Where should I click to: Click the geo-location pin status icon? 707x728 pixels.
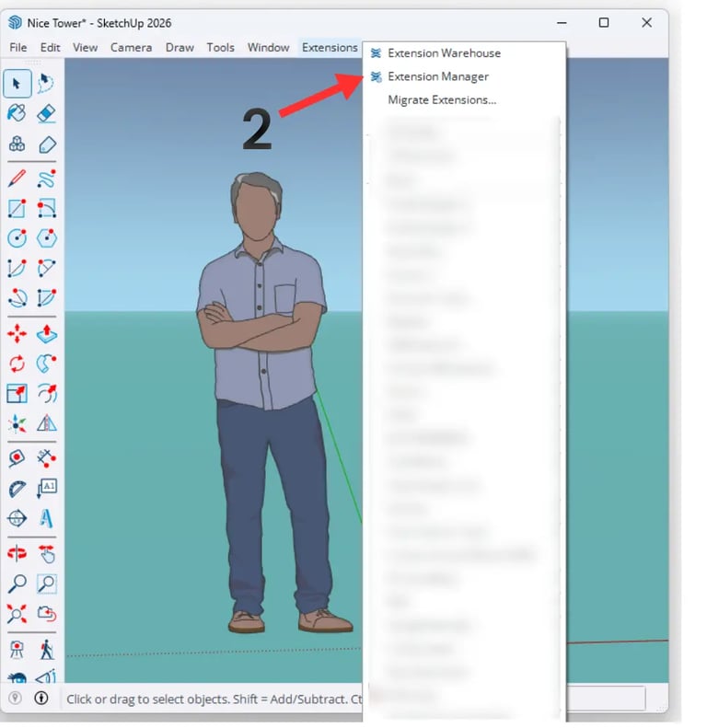(16, 698)
